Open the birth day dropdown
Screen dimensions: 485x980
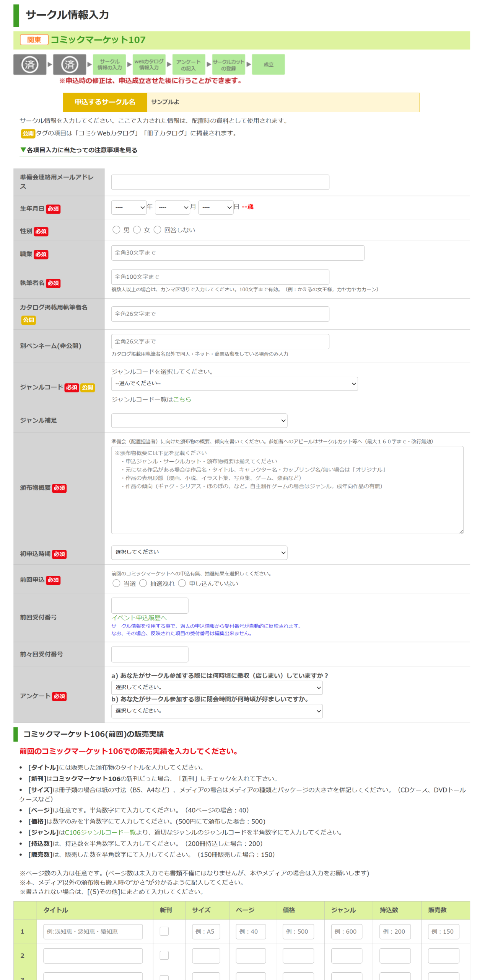pyautogui.click(x=216, y=207)
